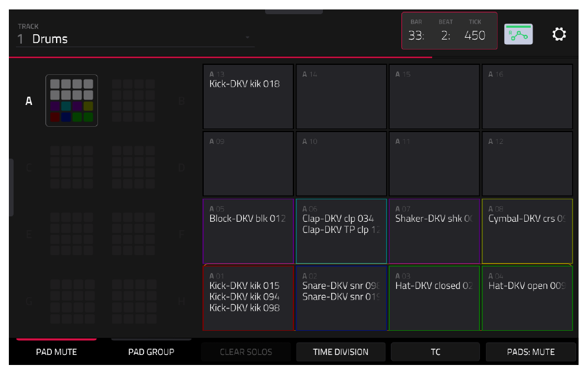Select pad bank G thumbnail
The image size is (588, 375).
coord(71,301)
